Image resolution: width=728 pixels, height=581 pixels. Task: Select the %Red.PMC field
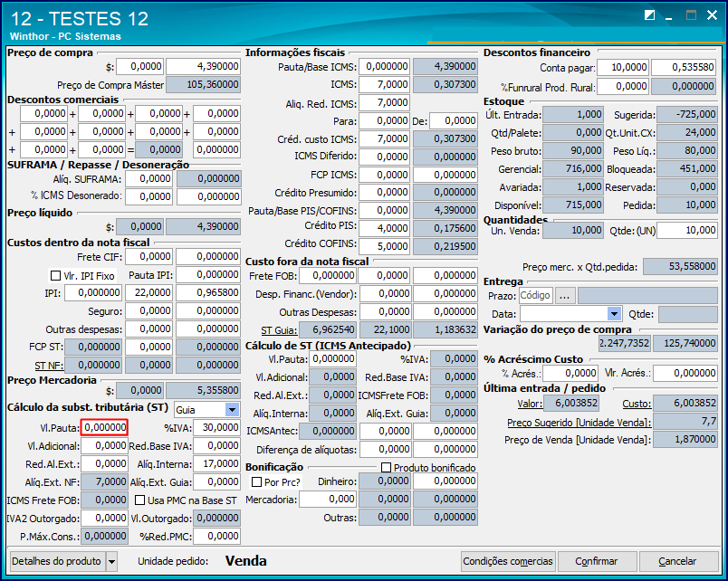click(x=216, y=537)
